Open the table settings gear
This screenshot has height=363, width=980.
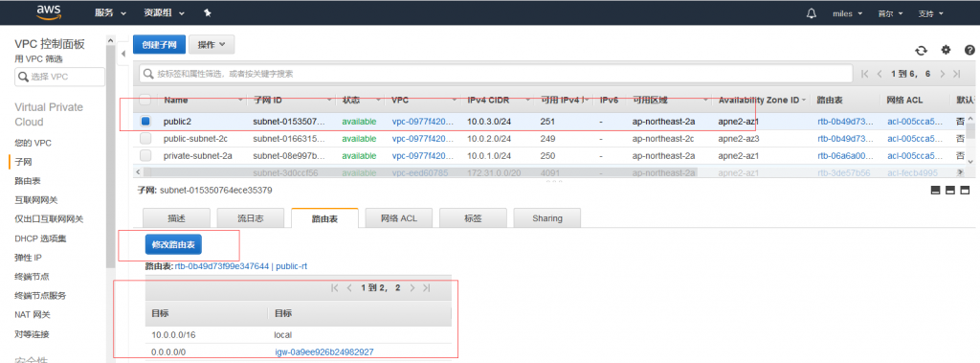click(946, 50)
